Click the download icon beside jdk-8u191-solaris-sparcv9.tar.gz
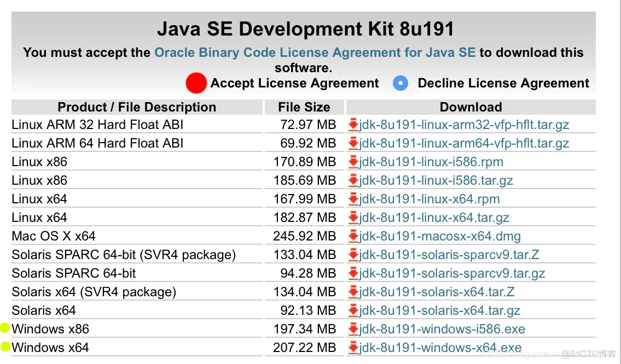 (x=353, y=273)
